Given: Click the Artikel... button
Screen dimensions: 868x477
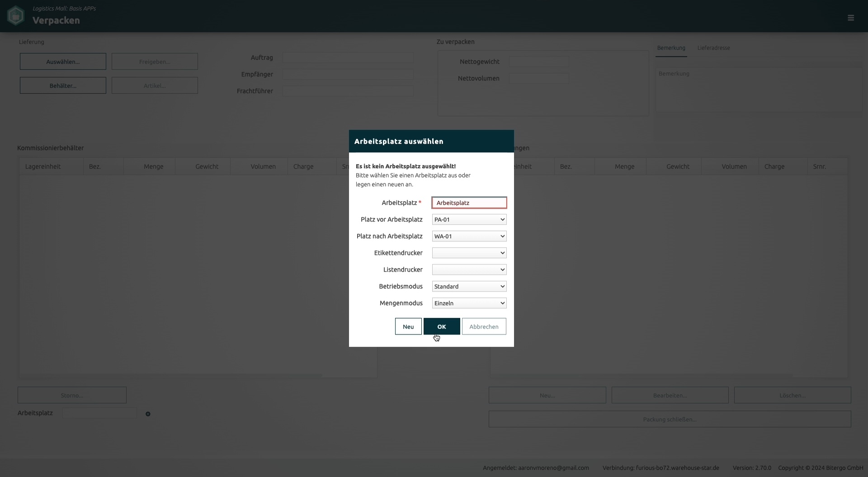Looking at the screenshot, I should click(155, 85).
